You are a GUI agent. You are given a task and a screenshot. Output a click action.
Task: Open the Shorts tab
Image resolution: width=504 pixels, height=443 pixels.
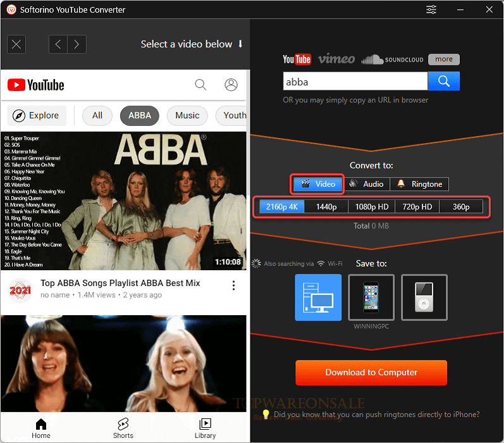123,428
